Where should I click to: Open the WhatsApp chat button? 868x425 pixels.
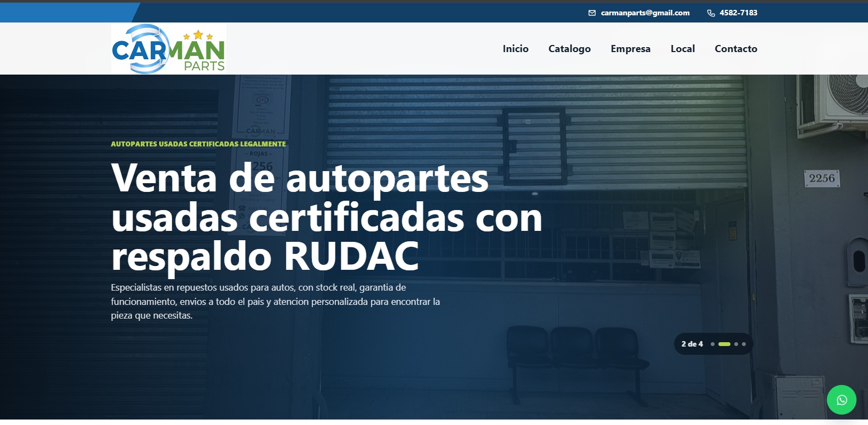coord(842,400)
